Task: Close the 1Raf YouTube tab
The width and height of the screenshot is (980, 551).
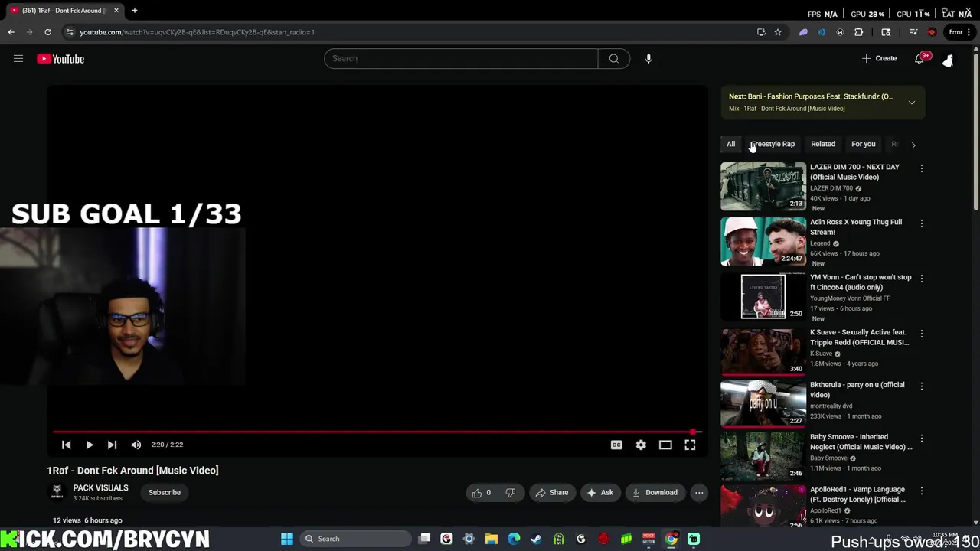Action: point(116,11)
